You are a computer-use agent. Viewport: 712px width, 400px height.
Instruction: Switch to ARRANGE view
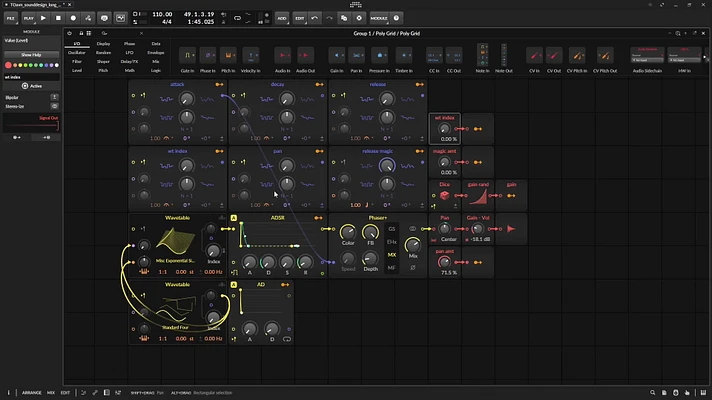31,393
